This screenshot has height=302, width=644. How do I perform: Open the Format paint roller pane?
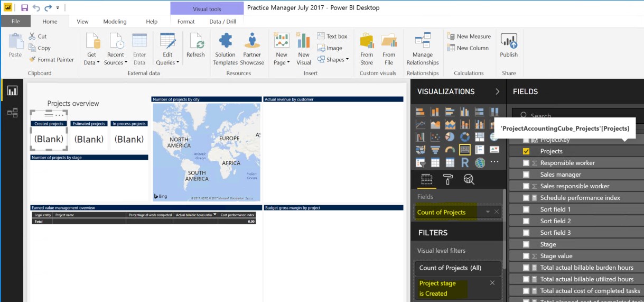tap(447, 179)
